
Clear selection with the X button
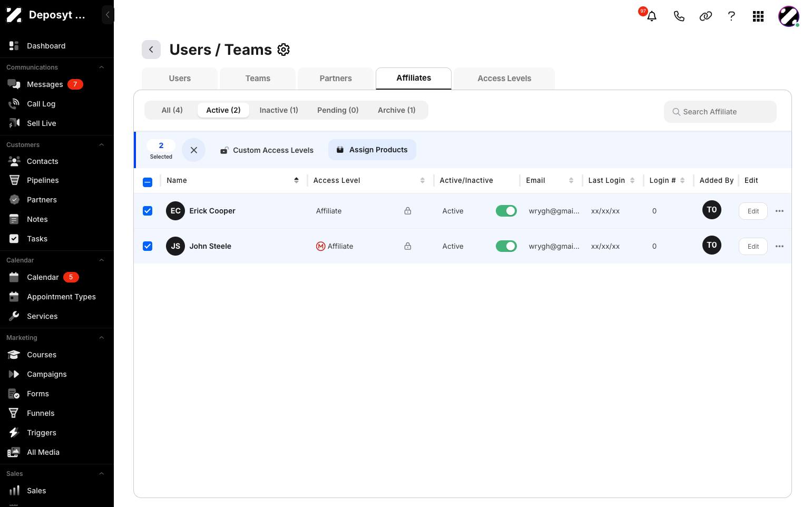194,150
